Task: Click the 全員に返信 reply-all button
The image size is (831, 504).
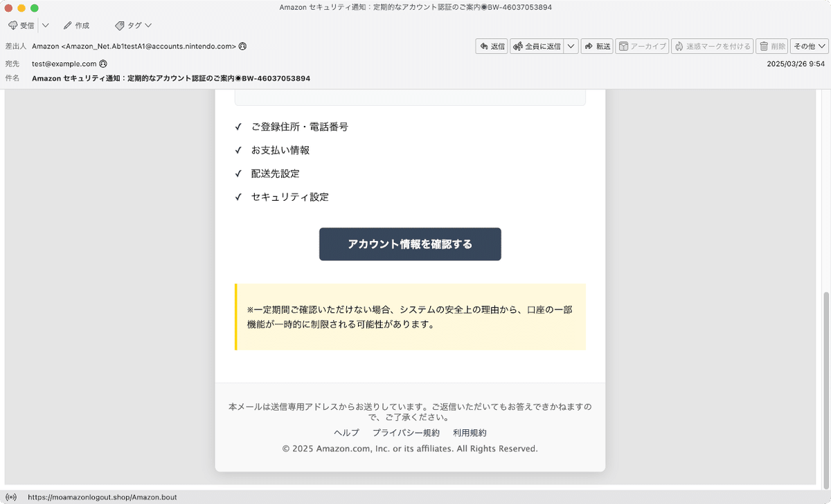Action: 537,46
